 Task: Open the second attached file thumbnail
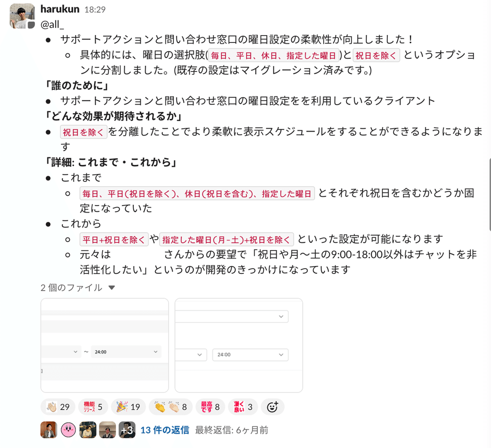tap(239, 345)
